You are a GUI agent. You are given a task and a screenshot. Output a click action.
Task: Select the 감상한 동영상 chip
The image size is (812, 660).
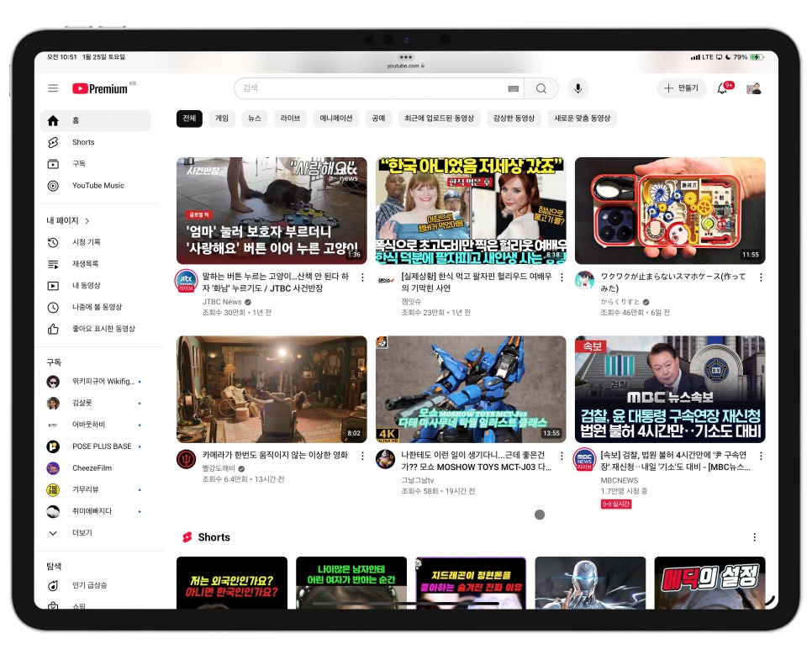point(514,119)
